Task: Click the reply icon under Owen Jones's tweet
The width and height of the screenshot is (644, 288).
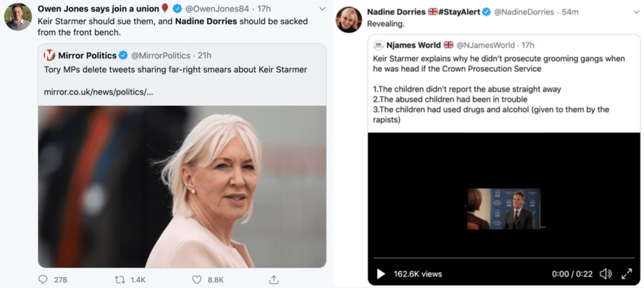Action: 43,279
